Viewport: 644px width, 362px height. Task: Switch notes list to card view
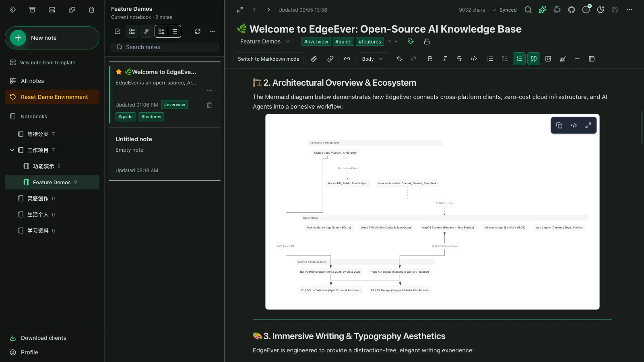(161, 31)
